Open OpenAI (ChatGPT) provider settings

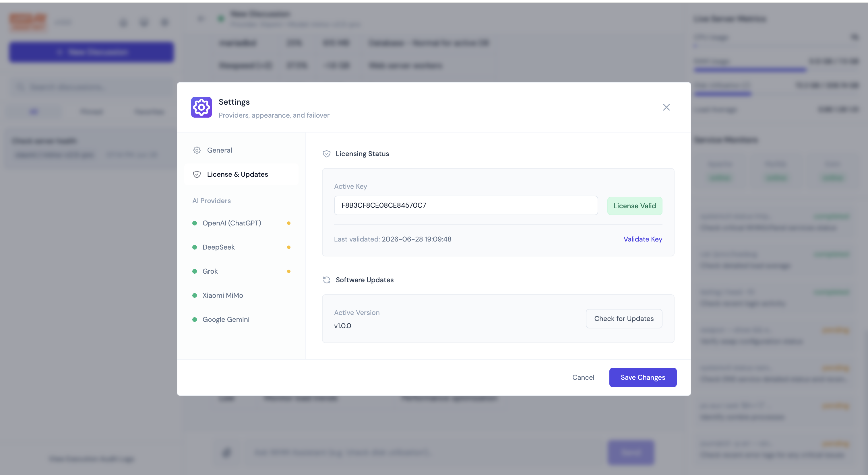coord(241,223)
